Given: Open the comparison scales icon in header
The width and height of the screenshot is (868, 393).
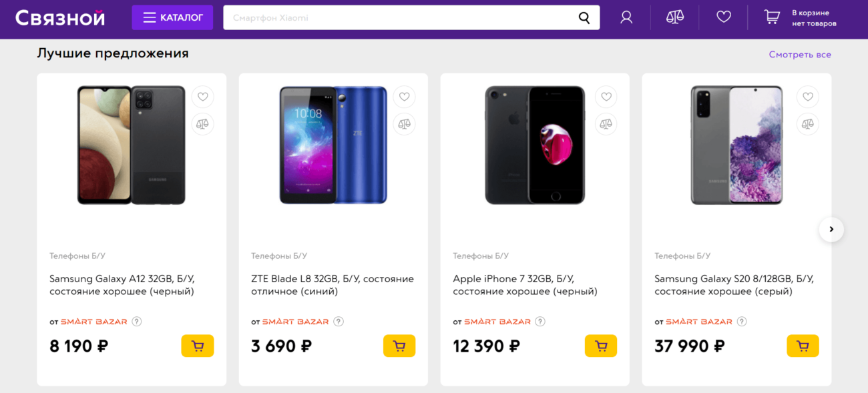Looking at the screenshot, I should click(675, 17).
